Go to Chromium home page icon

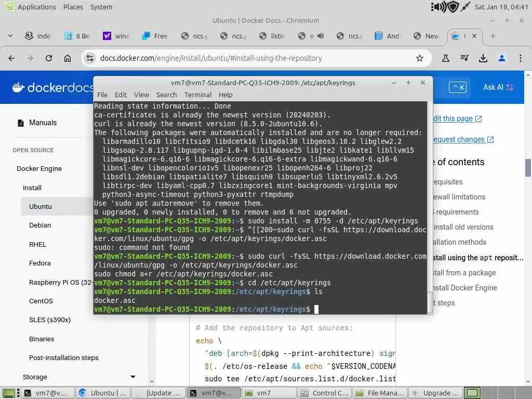pyautogui.click(x=68, y=58)
